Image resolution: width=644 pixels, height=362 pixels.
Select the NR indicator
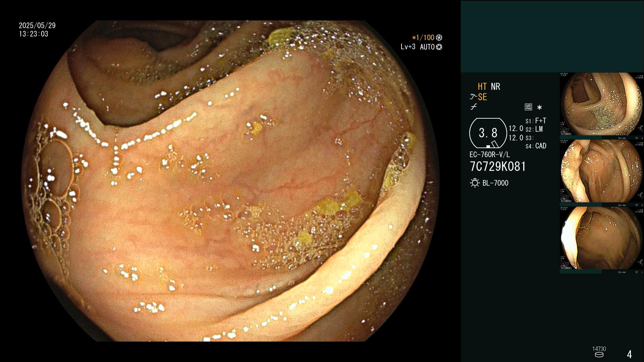[x=495, y=87]
